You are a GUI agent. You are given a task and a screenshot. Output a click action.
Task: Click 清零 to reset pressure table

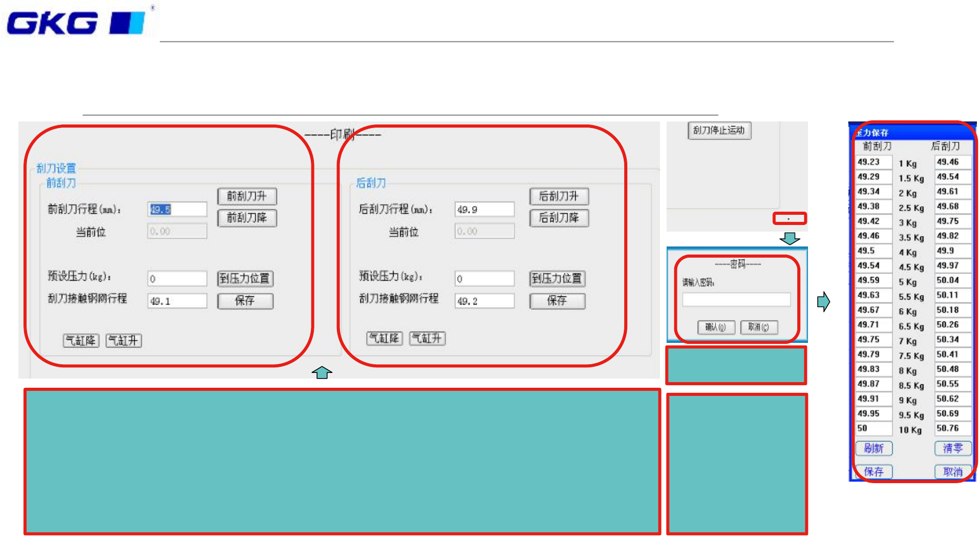952,448
